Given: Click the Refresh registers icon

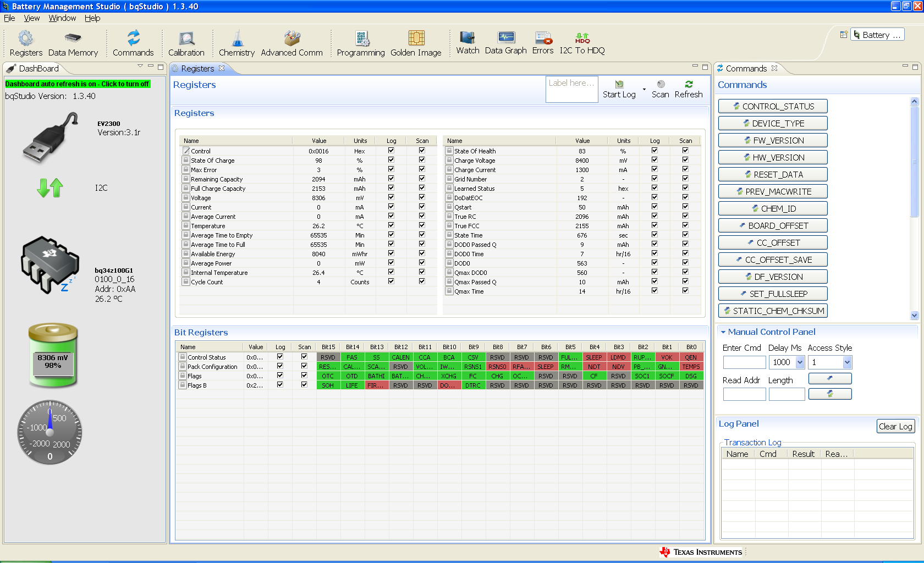Looking at the screenshot, I should (689, 84).
